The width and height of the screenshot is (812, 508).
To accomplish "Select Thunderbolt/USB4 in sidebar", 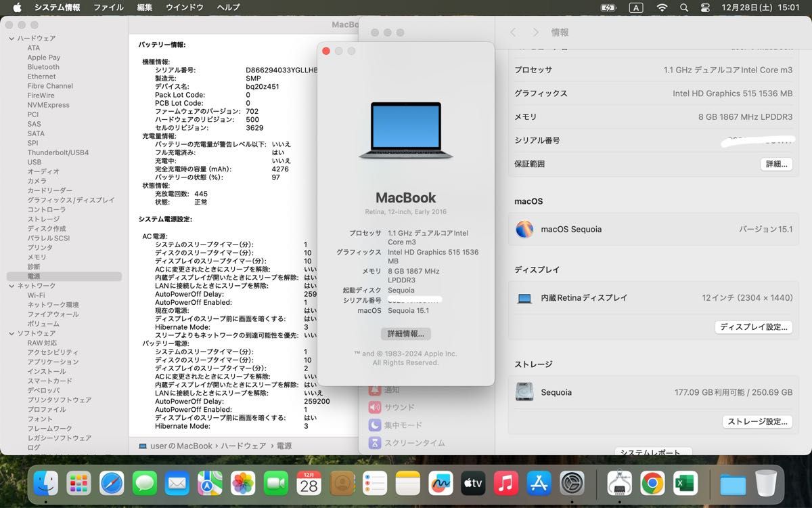I will (58, 152).
